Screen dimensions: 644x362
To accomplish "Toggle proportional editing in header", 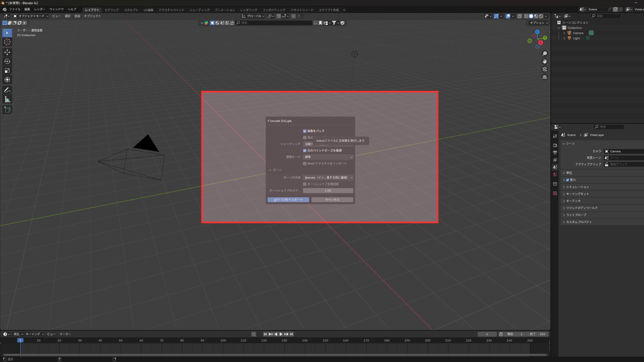I will click(x=293, y=16).
